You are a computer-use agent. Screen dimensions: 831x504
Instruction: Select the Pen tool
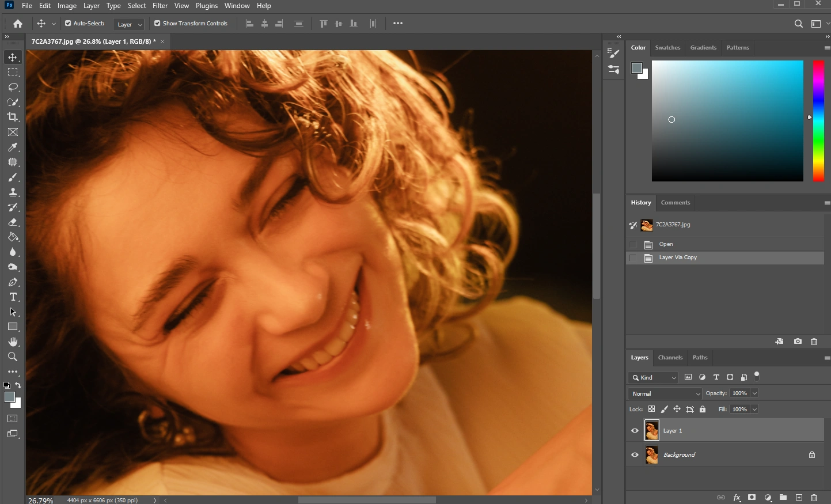tap(13, 282)
